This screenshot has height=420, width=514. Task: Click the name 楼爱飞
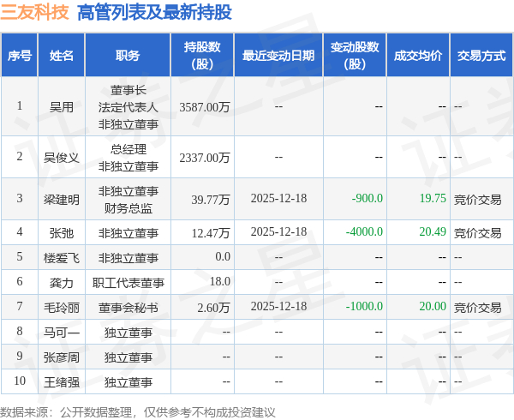click(x=62, y=258)
